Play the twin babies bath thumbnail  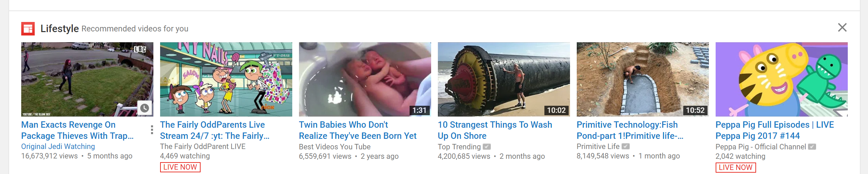pyautogui.click(x=365, y=79)
